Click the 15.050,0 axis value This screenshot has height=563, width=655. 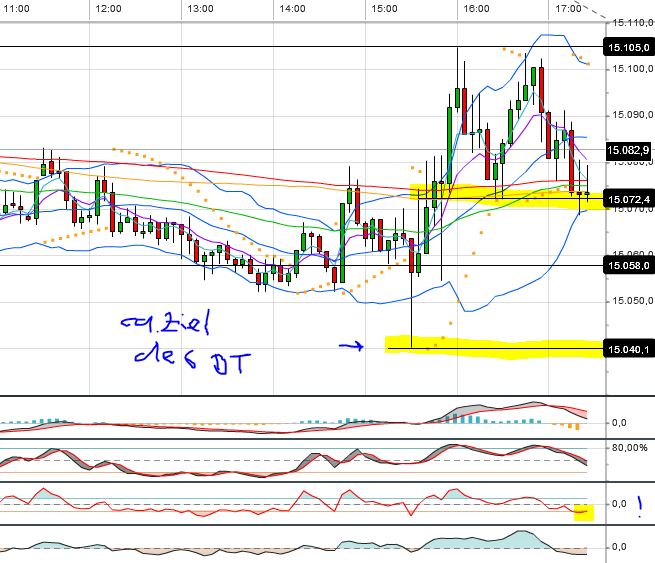[x=632, y=301]
